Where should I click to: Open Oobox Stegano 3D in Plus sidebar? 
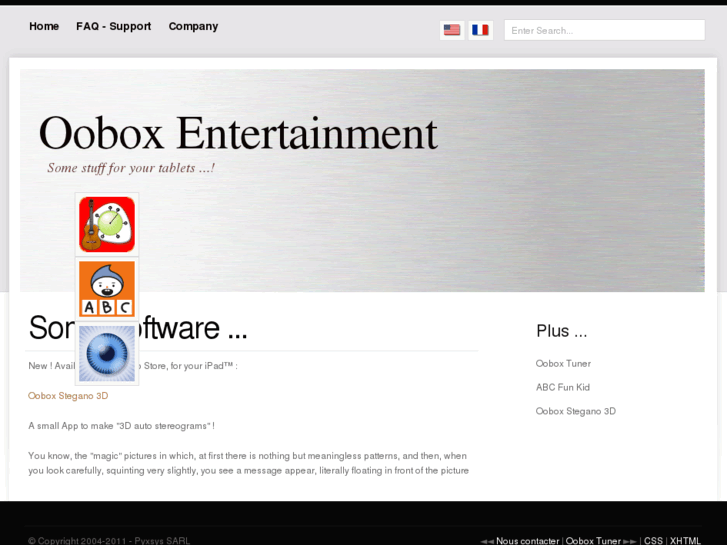point(576,411)
